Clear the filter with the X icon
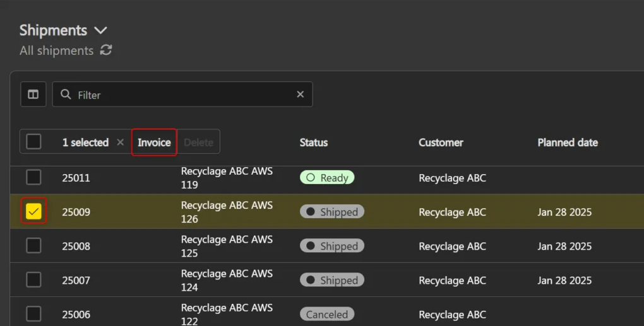The image size is (644, 326). click(300, 95)
